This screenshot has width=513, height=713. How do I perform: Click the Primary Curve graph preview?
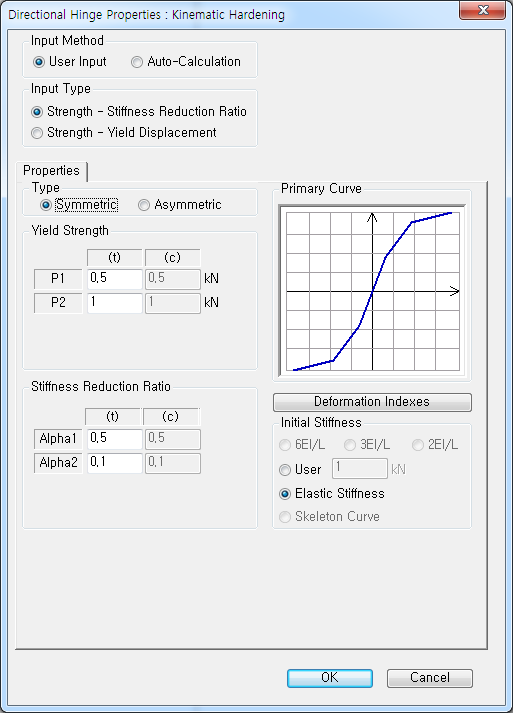click(372, 291)
